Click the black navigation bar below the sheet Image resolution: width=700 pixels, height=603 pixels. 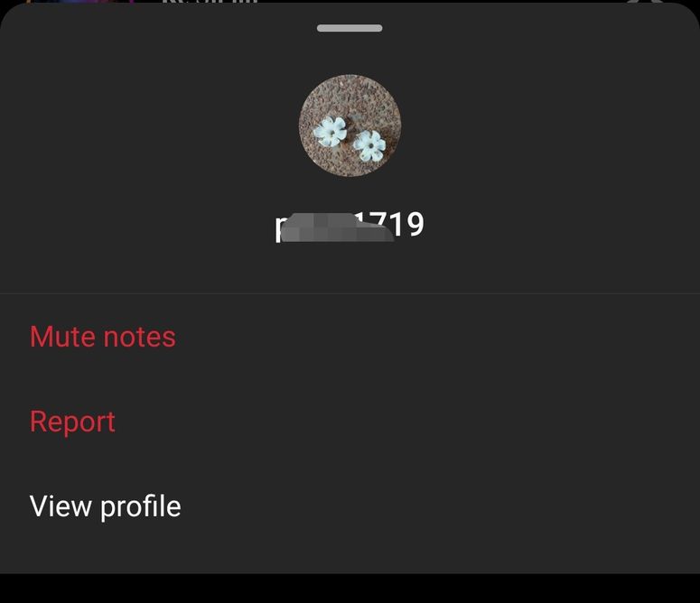point(350,589)
